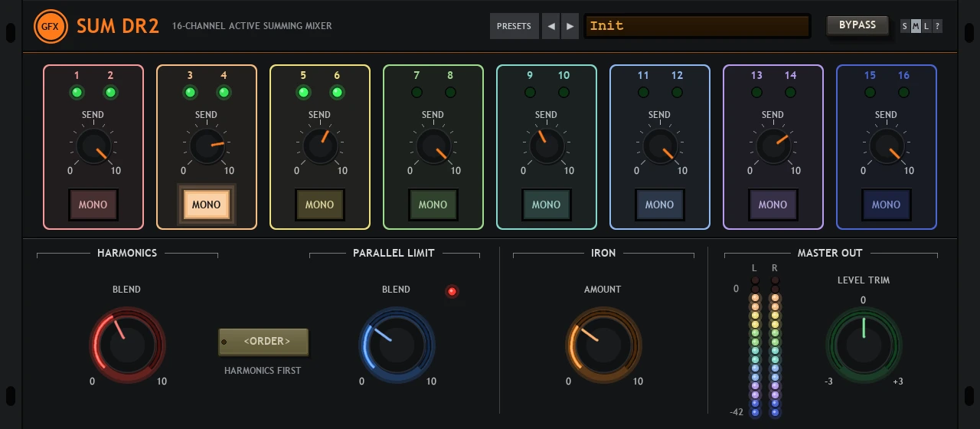Click SEND knob for channels 1-2

93,146
